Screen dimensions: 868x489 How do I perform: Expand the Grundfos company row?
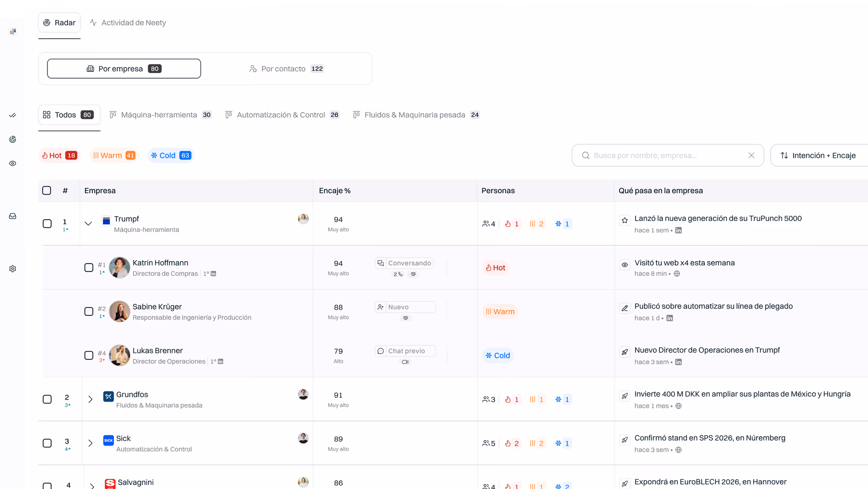(90, 399)
